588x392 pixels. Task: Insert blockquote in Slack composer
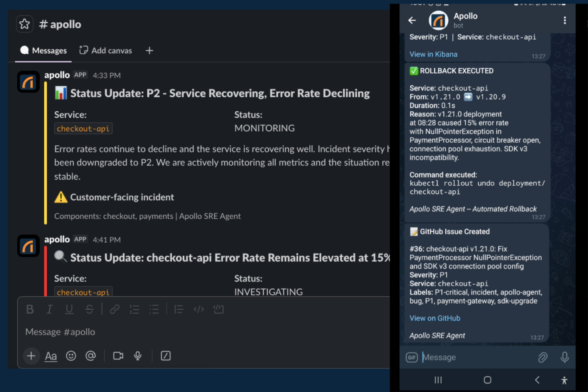coord(179,309)
